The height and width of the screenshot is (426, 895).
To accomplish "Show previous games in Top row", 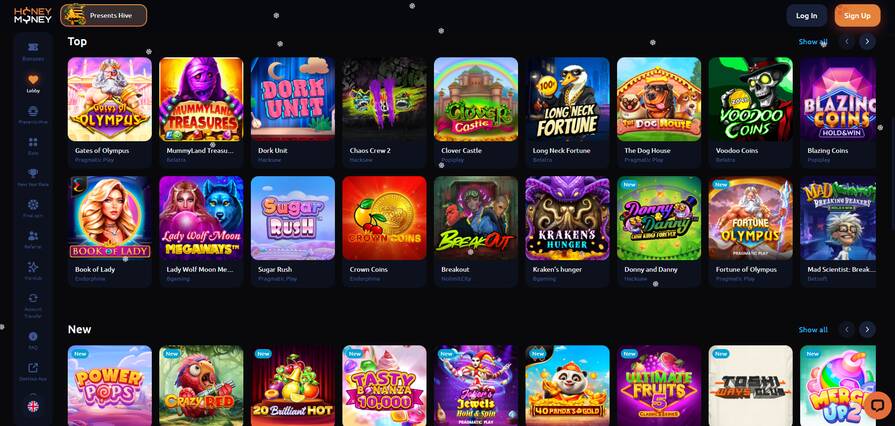I will click(846, 41).
